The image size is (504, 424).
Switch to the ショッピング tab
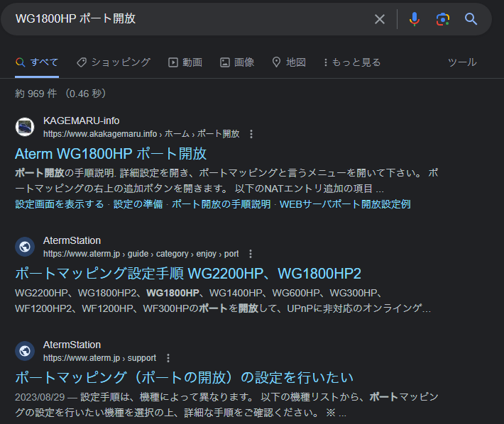[114, 62]
